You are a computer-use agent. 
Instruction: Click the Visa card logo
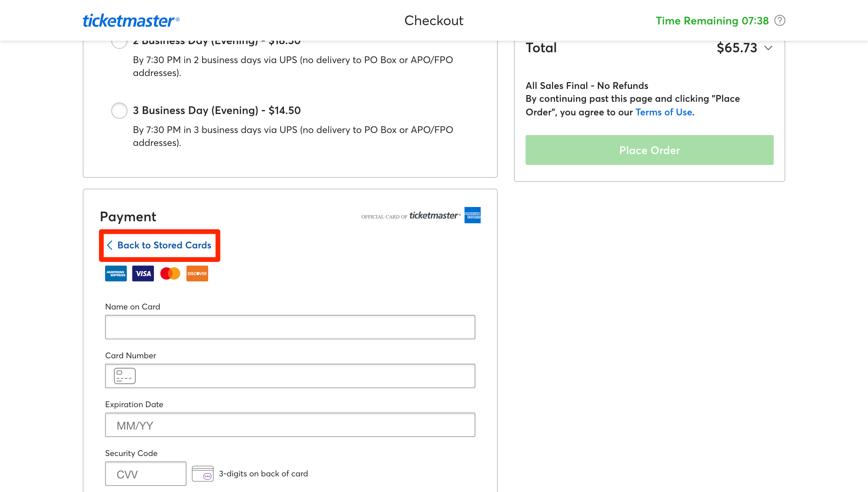pyautogui.click(x=143, y=273)
